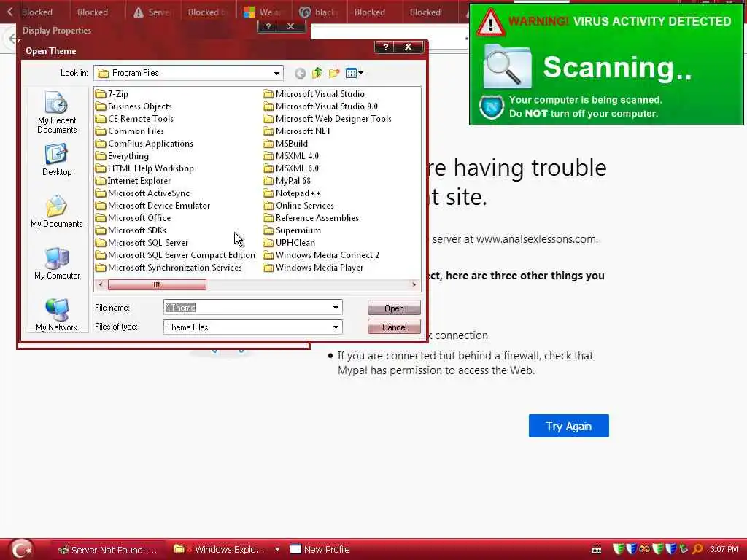This screenshot has width=747, height=560.
Task: Switch to the Server warning browser tab
Action: pos(152,12)
